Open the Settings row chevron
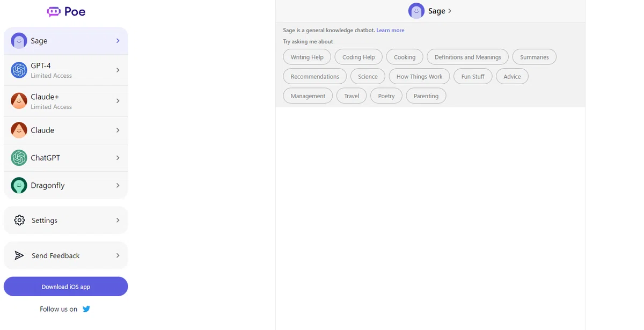Viewport: 644px width, 330px height. (118, 220)
